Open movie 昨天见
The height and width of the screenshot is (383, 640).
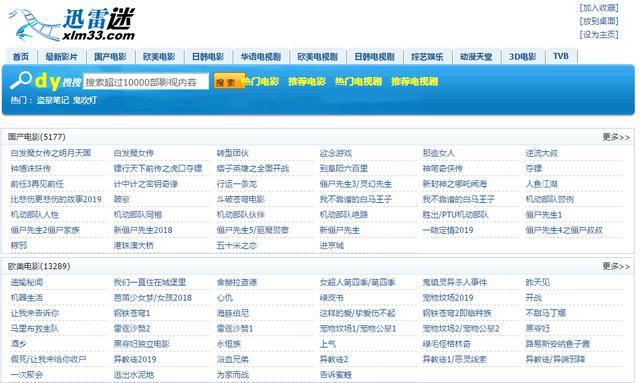click(x=538, y=282)
